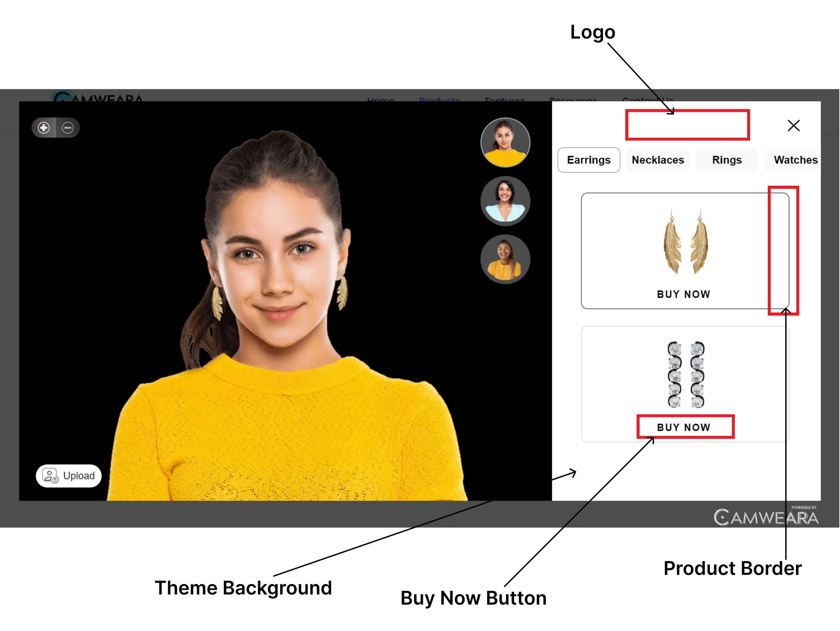Click the zoom in plus icon

[x=44, y=128]
